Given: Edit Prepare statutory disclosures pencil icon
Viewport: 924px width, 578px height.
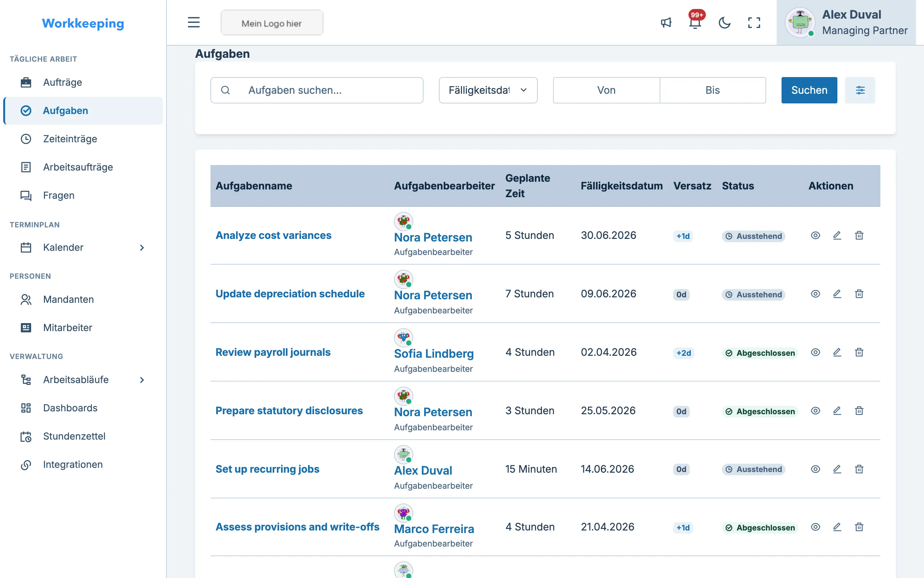Looking at the screenshot, I should [837, 411].
